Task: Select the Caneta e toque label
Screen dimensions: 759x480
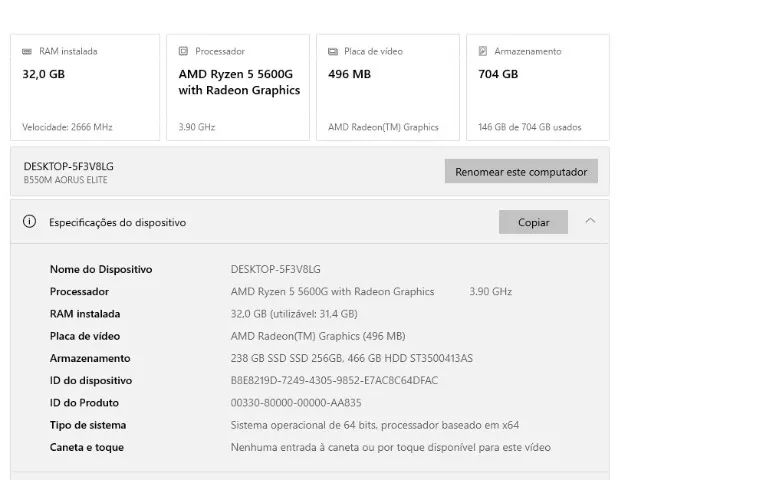Action: [87, 447]
